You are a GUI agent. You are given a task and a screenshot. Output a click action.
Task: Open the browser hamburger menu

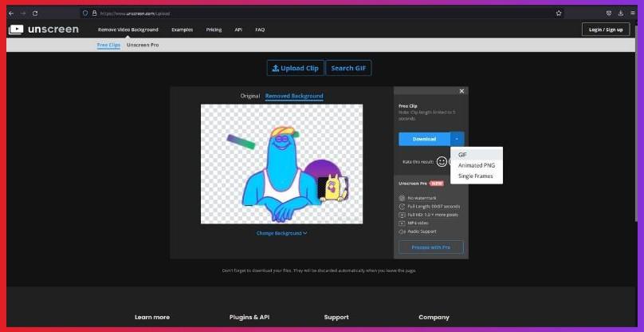[x=631, y=14]
